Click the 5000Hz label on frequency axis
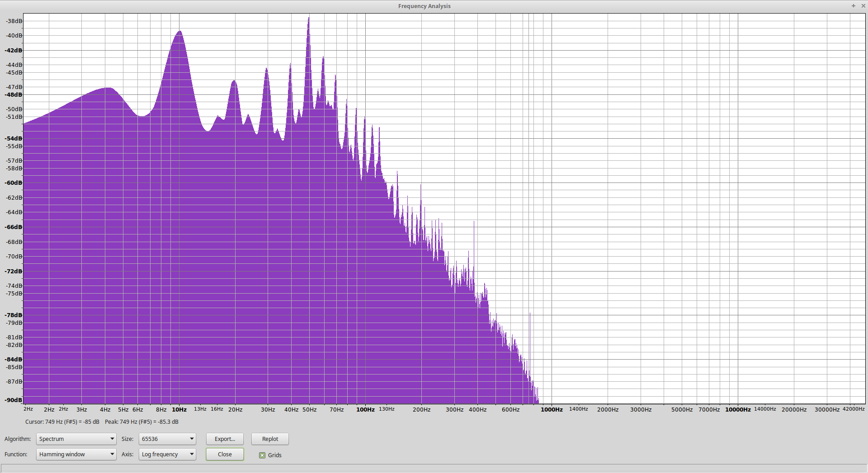 point(682,409)
